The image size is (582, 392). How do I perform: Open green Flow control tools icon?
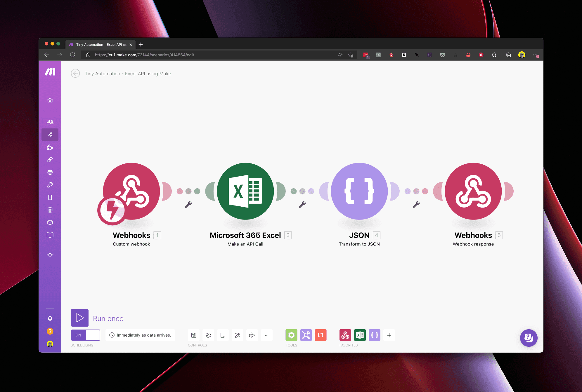tap(291, 335)
